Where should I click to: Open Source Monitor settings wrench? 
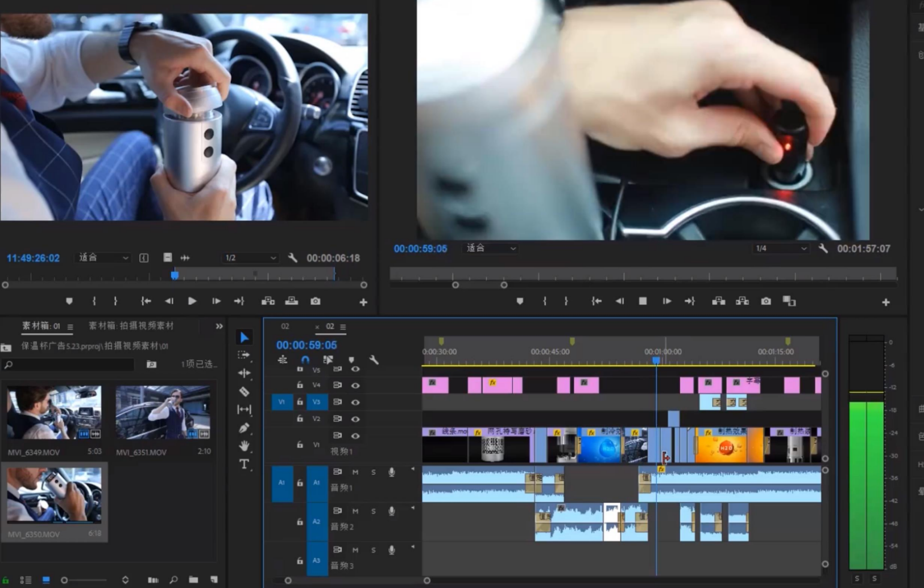[x=293, y=258]
